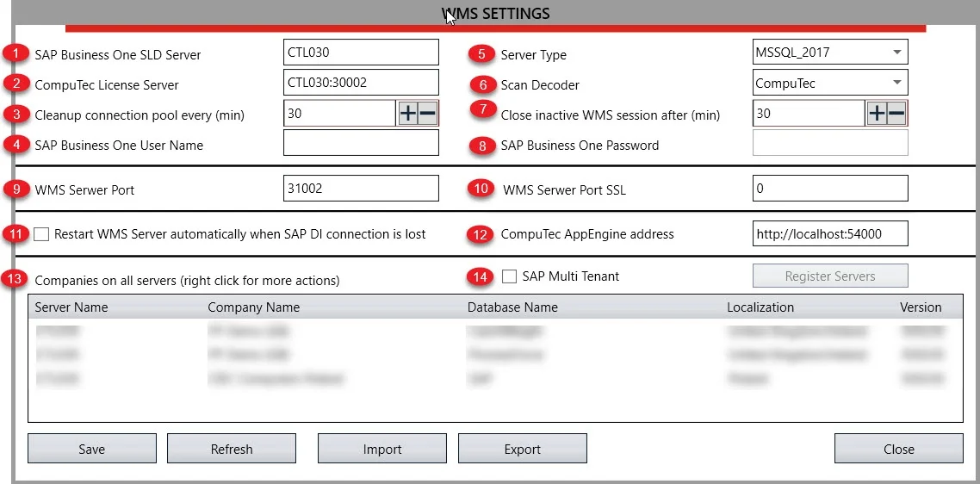Select the first company row in table
The image size is (980, 484).
(x=495, y=330)
